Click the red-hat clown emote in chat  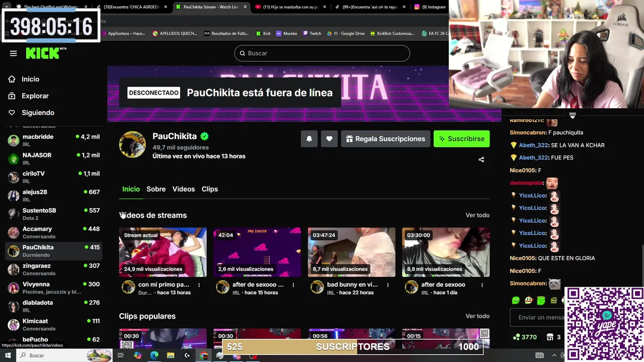tap(528, 301)
